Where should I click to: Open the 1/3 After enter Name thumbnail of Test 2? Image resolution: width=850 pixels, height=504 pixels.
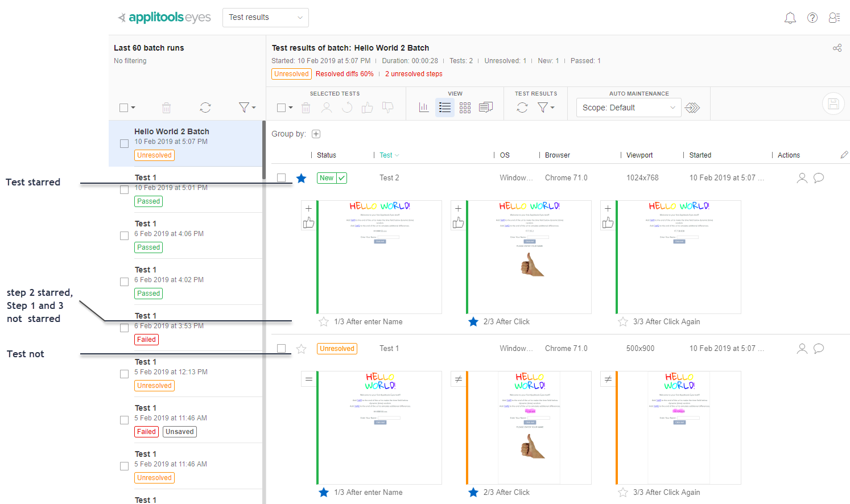pyautogui.click(x=379, y=257)
